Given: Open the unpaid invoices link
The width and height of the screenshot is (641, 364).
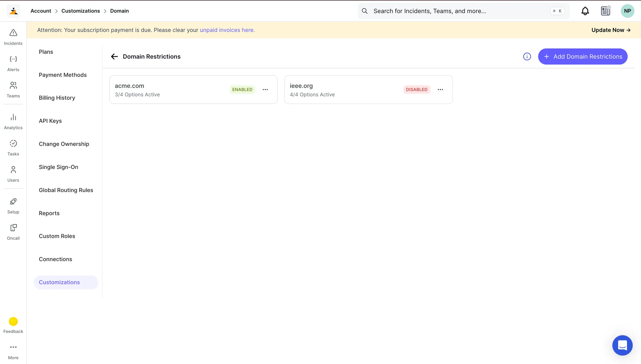Looking at the screenshot, I should coord(227,30).
